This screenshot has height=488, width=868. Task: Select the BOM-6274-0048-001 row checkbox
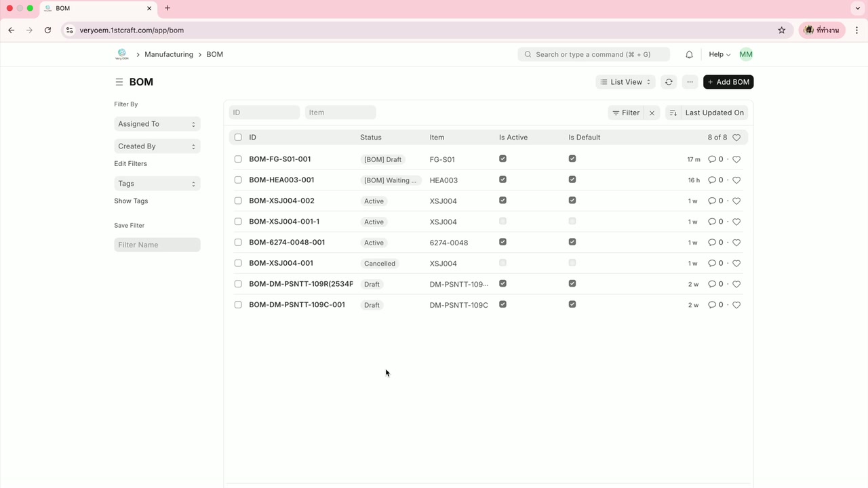(x=238, y=243)
